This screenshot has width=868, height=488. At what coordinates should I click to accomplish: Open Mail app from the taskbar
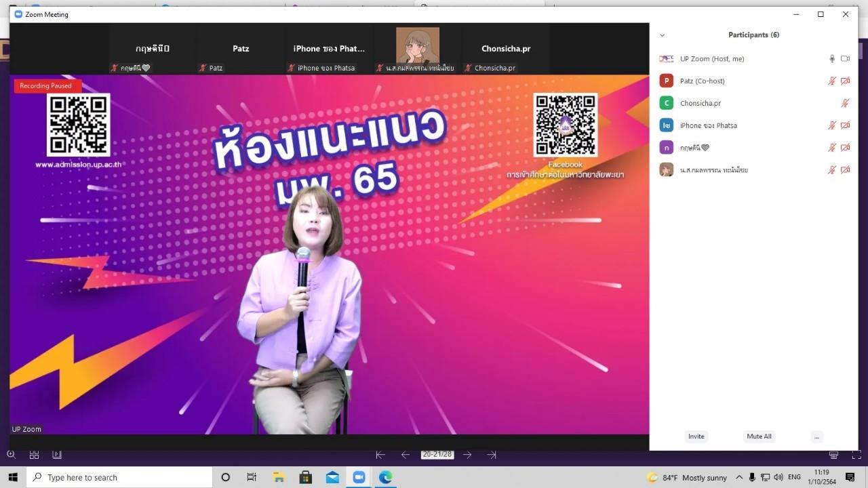[x=332, y=477]
